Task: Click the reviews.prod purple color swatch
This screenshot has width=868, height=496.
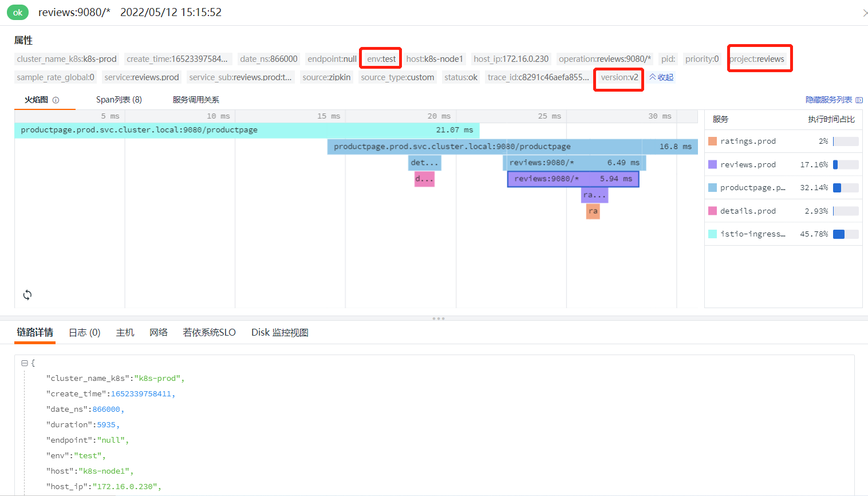Action: tap(712, 164)
